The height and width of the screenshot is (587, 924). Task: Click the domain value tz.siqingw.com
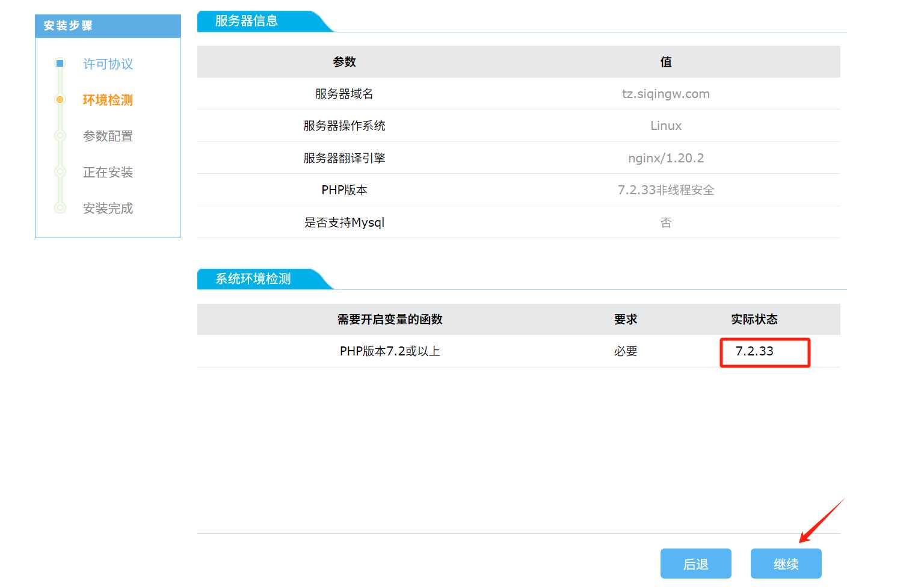(x=665, y=94)
